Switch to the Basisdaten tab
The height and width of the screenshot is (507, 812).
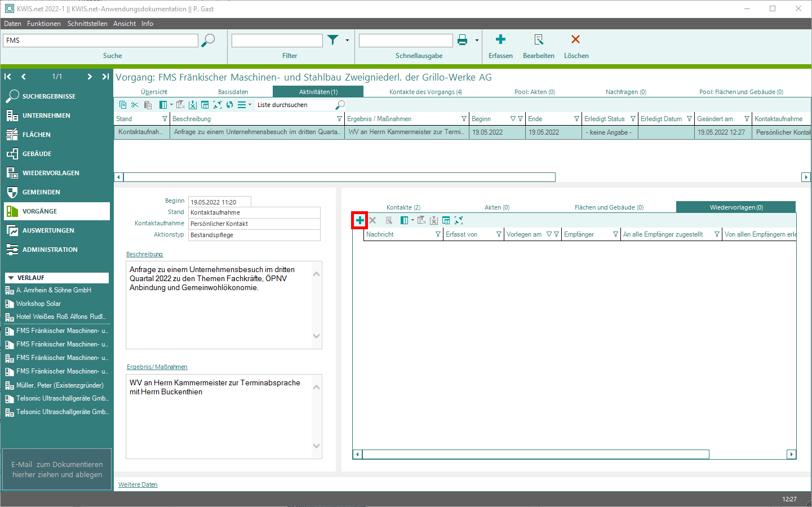(233, 92)
